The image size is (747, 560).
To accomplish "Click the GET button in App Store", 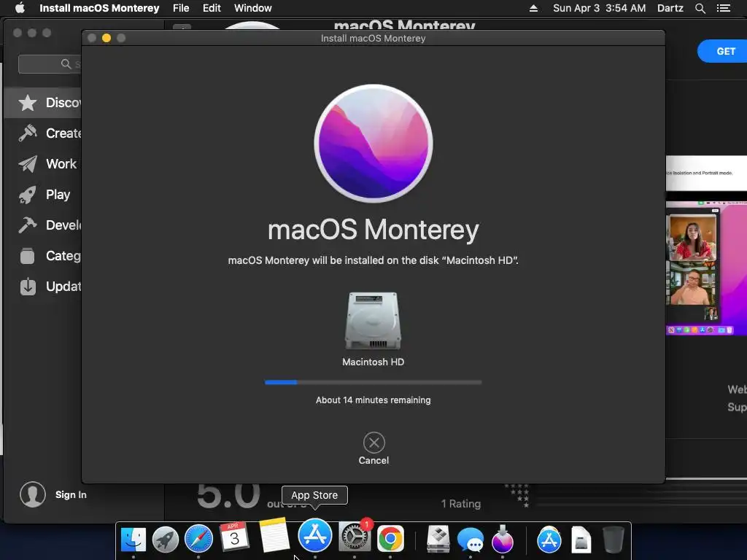I will click(722, 51).
